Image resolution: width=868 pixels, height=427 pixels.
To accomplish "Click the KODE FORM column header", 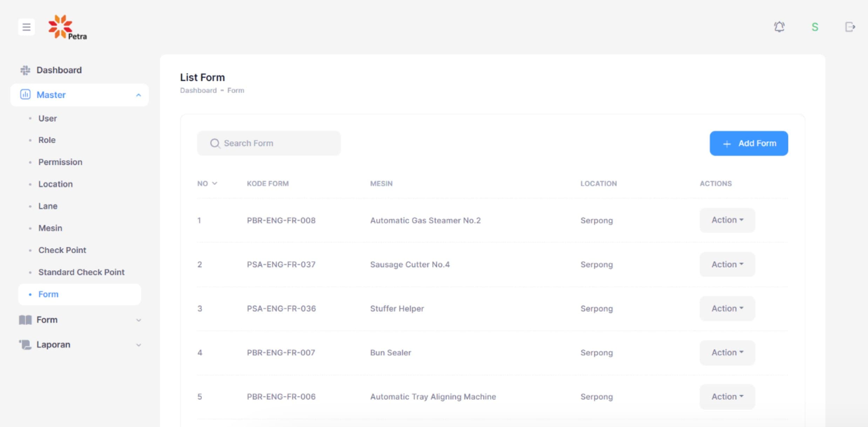I will 268,183.
